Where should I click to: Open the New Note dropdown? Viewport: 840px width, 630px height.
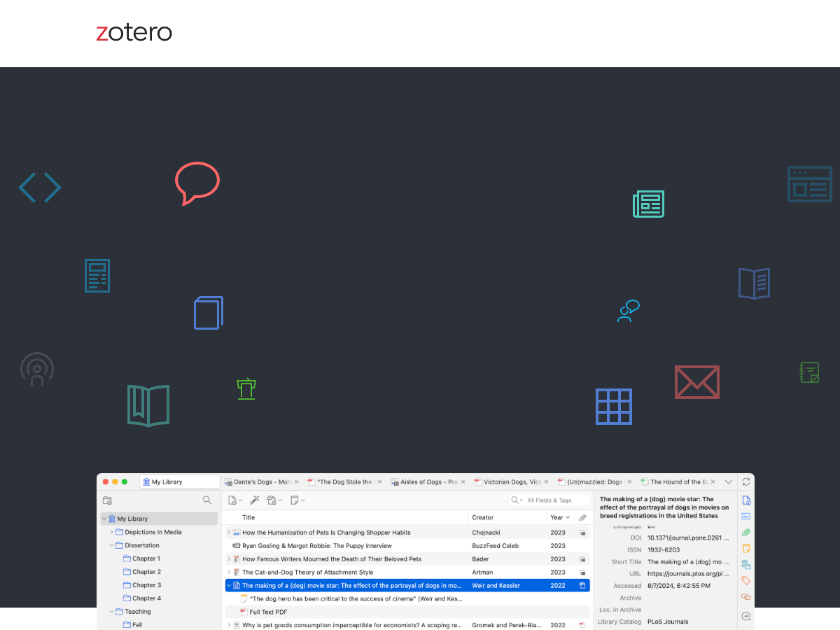[297, 500]
